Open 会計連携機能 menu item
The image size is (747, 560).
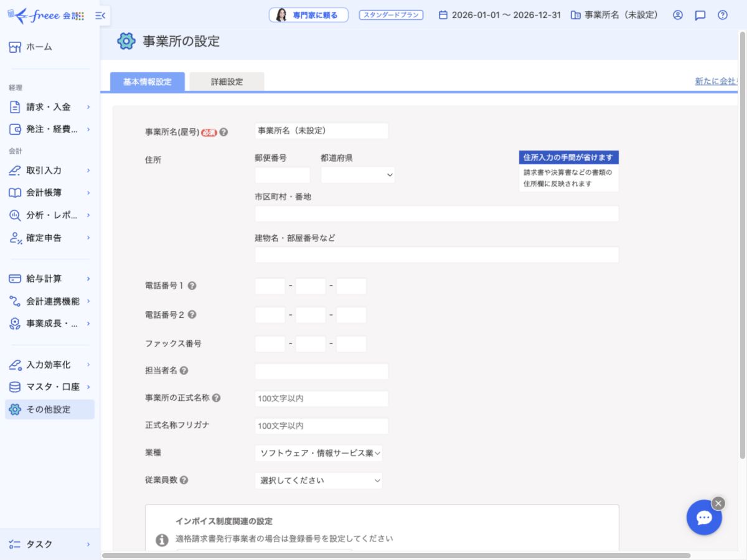coord(50,301)
